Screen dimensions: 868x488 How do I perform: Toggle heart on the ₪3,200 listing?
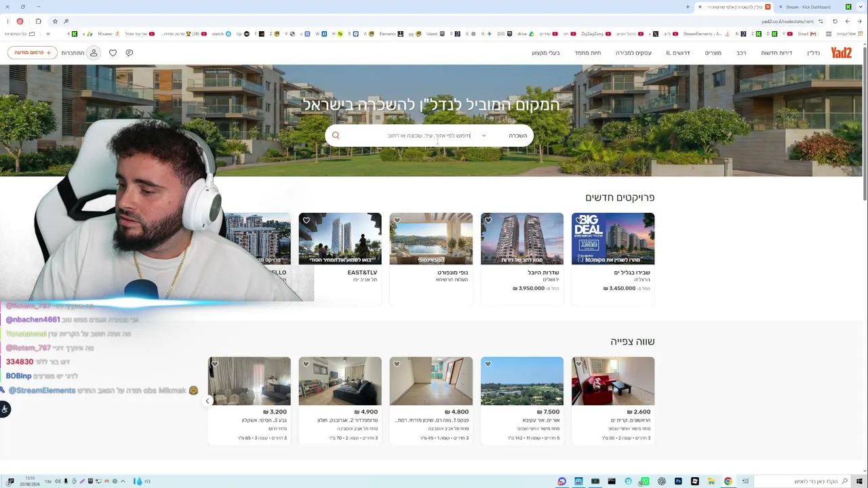215,364
